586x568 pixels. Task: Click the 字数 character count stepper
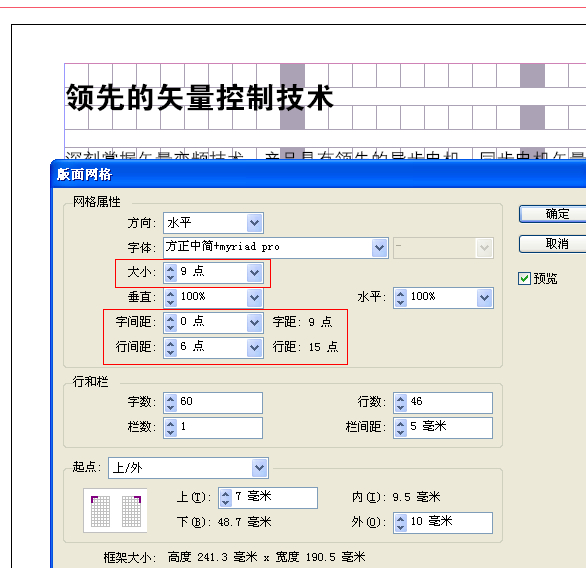coord(170,403)
